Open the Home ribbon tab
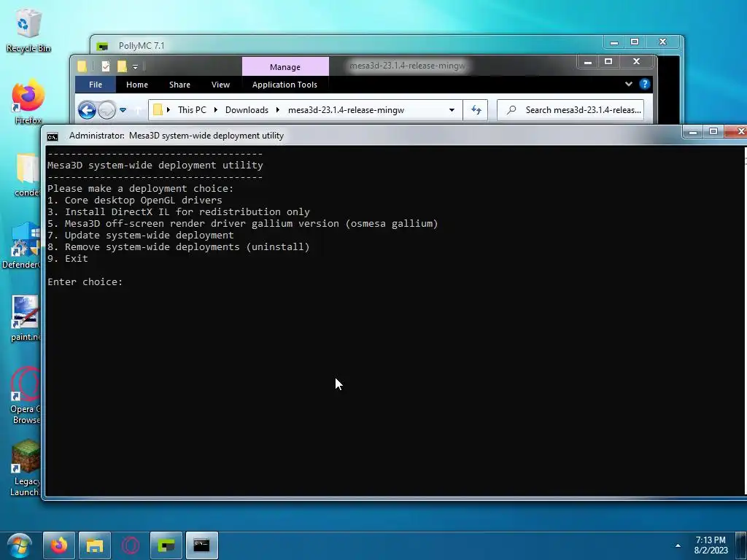 coord(137,85)
